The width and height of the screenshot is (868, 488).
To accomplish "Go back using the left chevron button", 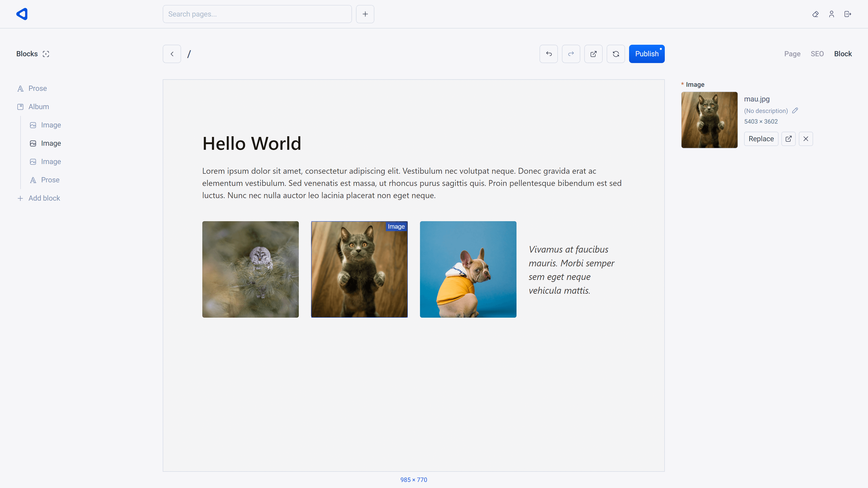I will pyautogui.click(x=172, y=54).
